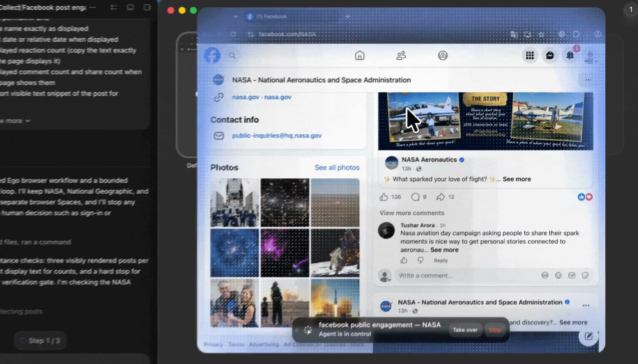
Task: Open options menu for the second NASA post
Action: point(586,305)
